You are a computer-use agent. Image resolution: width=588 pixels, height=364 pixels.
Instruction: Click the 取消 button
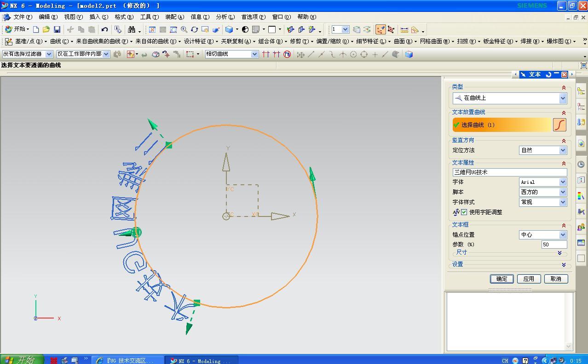coord(556,279)
